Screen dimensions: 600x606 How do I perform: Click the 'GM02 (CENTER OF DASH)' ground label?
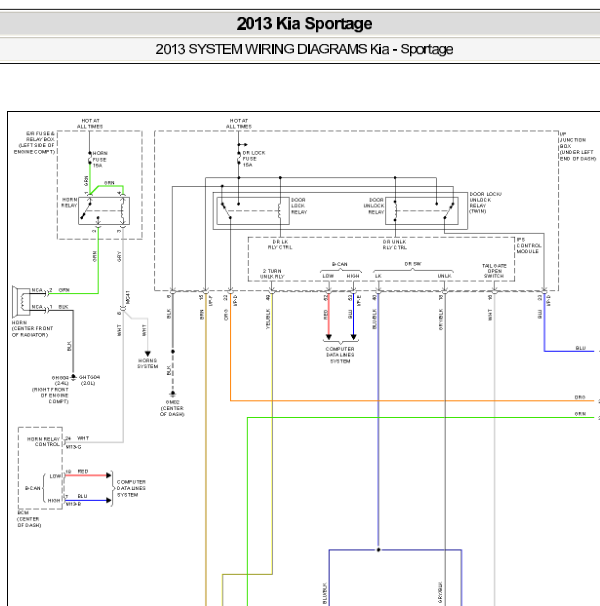point(172,408)
